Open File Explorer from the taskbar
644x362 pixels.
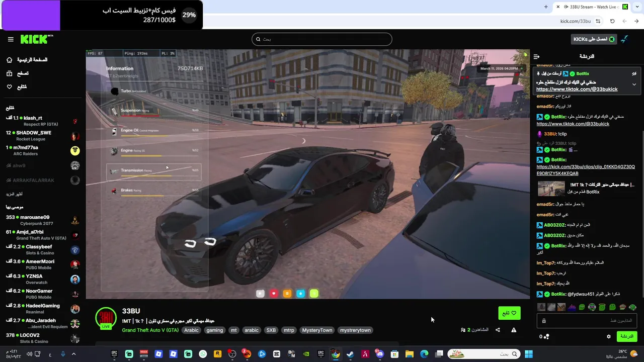click(x=410, y=354)
